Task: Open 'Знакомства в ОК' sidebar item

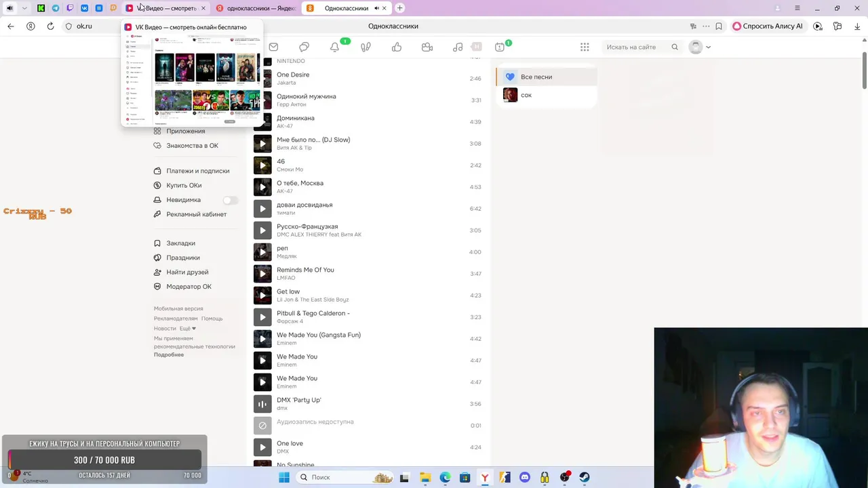Action: 192,146
